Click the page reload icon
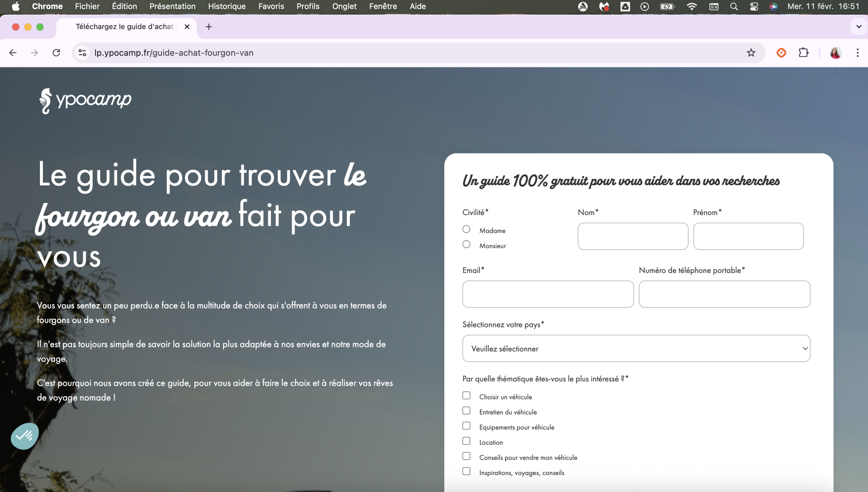This screenshot has width=868, height=492. 56,53
